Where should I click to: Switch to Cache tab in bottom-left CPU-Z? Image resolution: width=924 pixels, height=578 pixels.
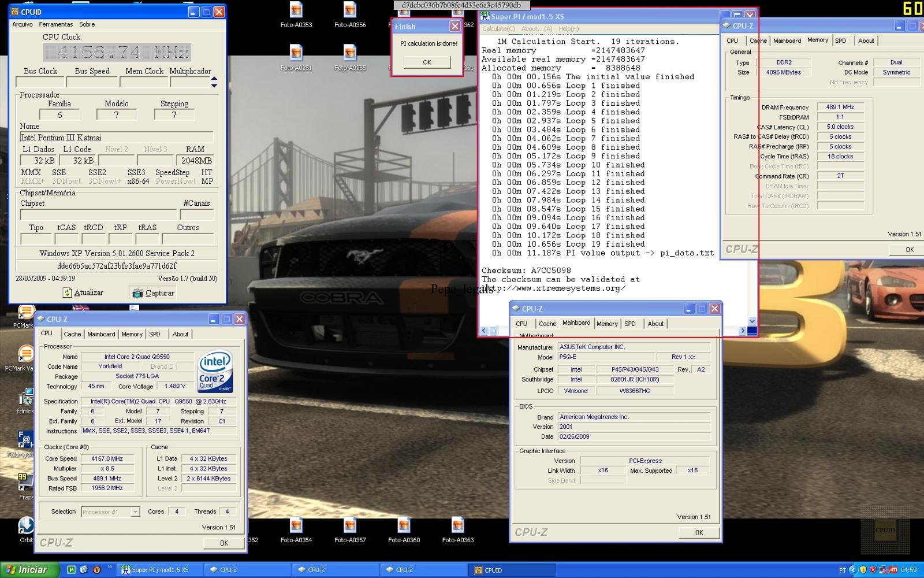[72, 334]
